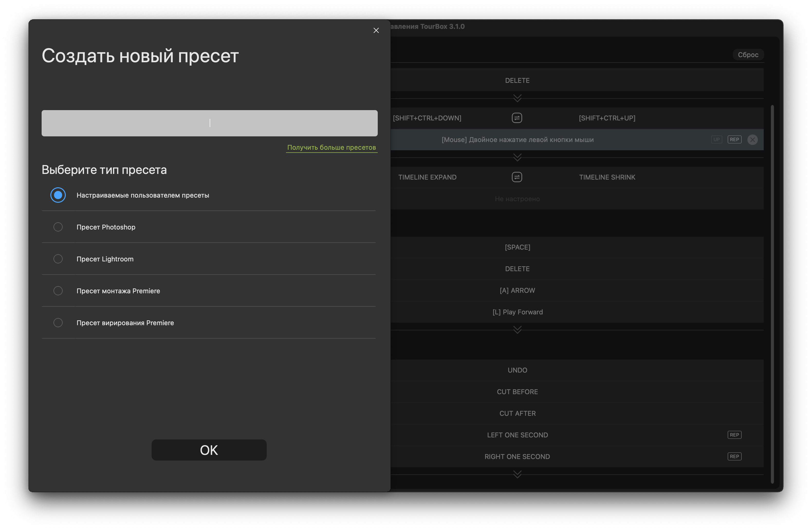The width and height of the screenshot is (812, 530).
Task: Select user-customizable presets radio option
Action: [x=58, y=195]
